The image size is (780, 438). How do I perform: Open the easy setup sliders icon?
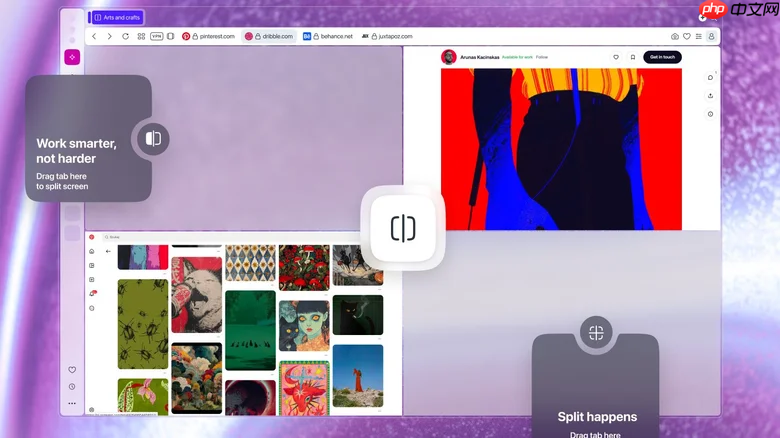(x=698, y=36)
